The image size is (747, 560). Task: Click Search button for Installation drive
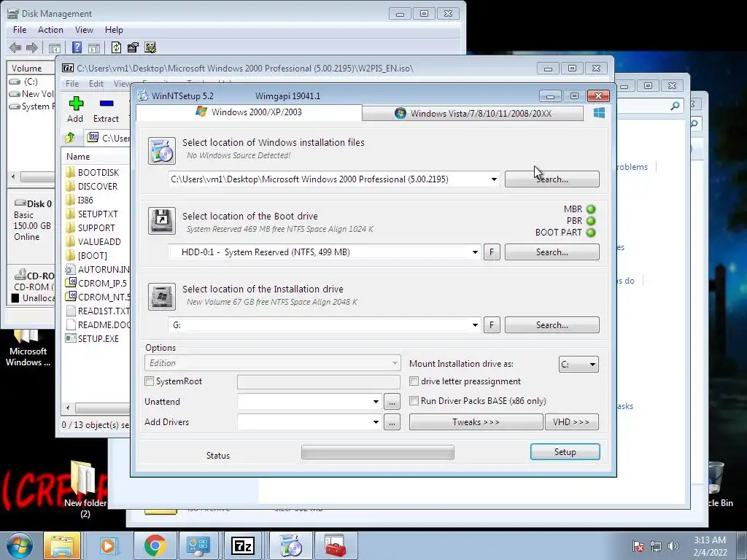click(x=551, y=325)
